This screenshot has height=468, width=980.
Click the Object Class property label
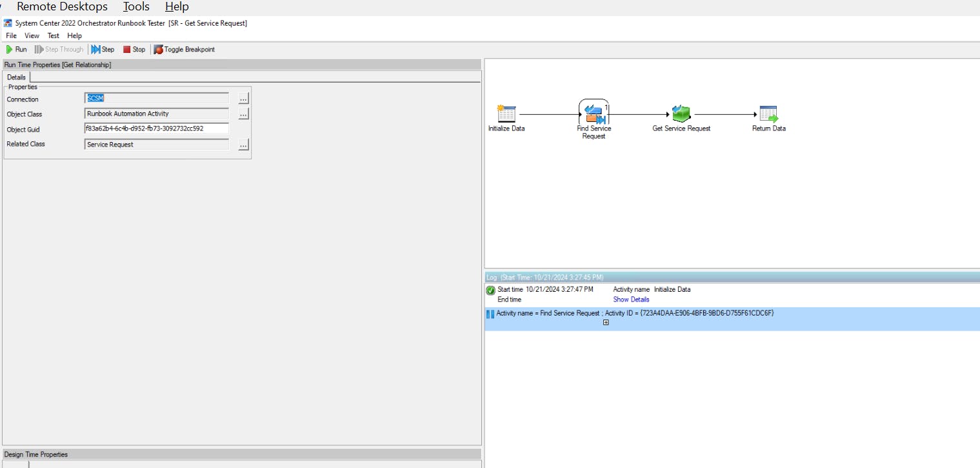click(25, 114)
